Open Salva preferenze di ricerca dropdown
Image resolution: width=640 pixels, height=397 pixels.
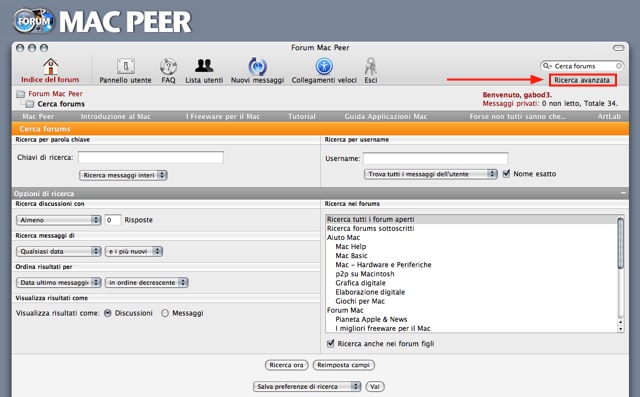point(307,386)
